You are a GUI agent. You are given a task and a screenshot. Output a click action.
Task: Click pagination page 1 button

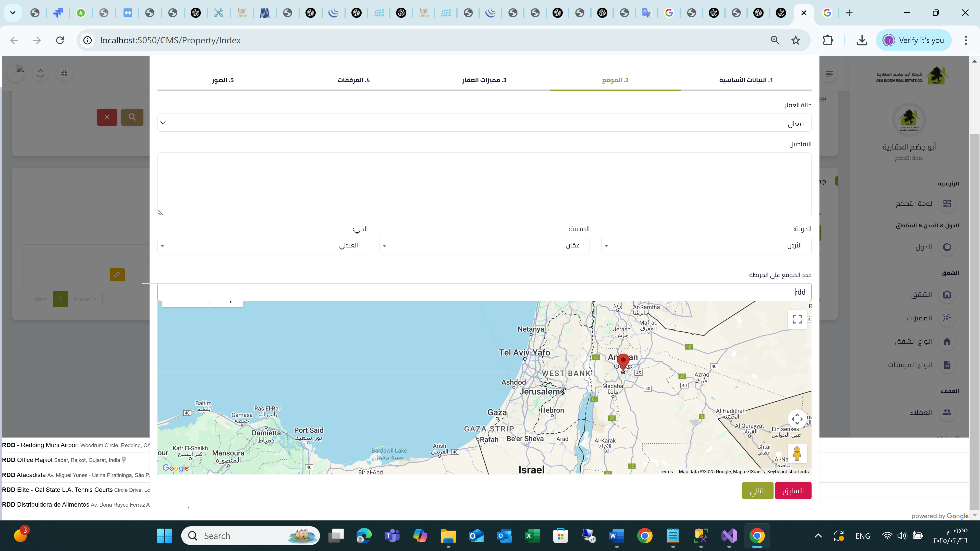point(60,299)
